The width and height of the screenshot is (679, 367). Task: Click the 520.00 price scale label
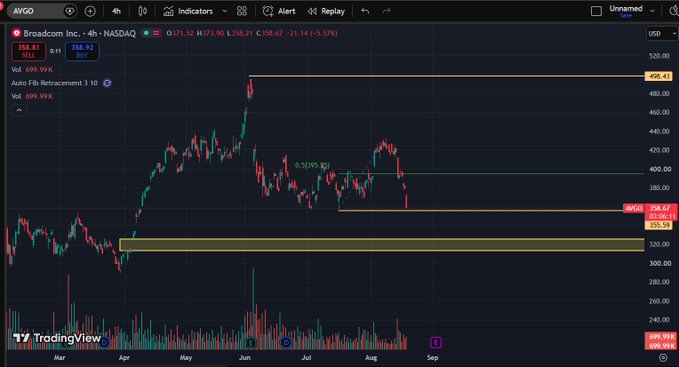click(x=660, y=56)
